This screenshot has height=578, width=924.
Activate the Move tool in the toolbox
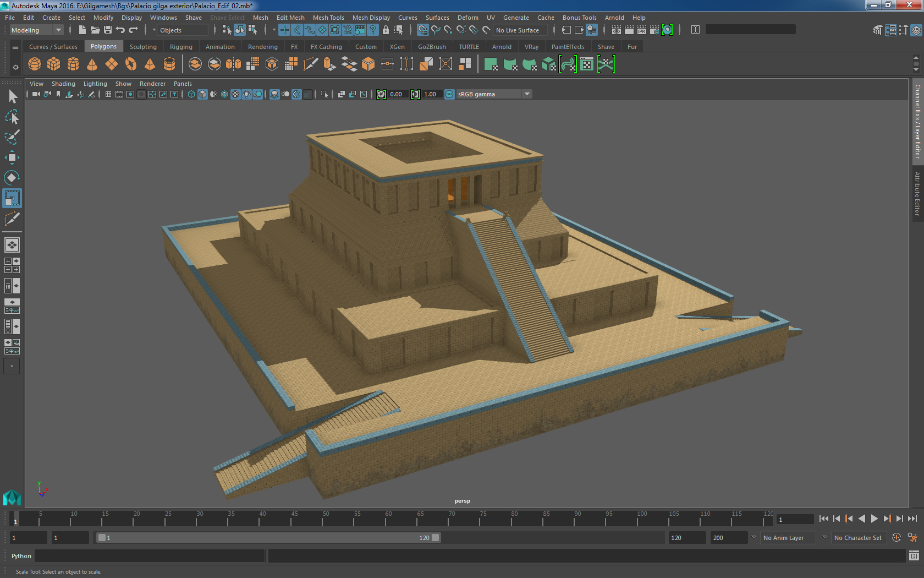point(12,157)
